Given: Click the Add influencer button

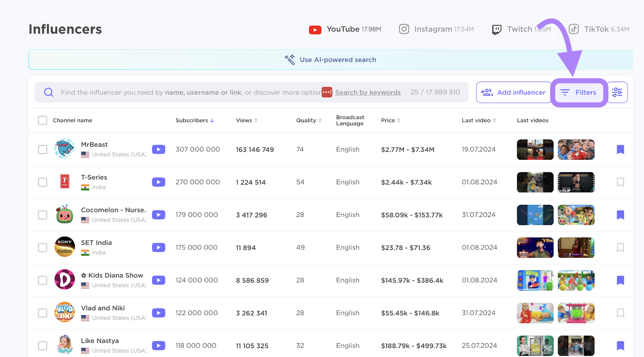Looking at the screenshot, I should click(x=514, y=93).
